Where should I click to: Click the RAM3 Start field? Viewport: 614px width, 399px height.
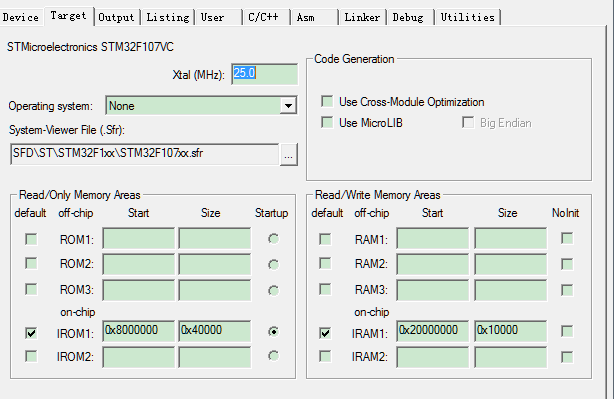(432, 290)
